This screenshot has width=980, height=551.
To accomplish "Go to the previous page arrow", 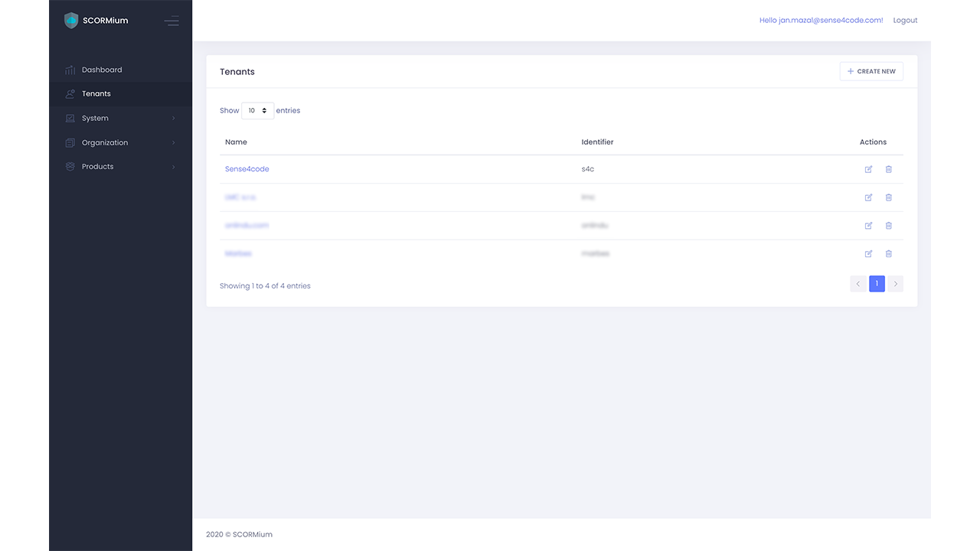I will 858,284.
